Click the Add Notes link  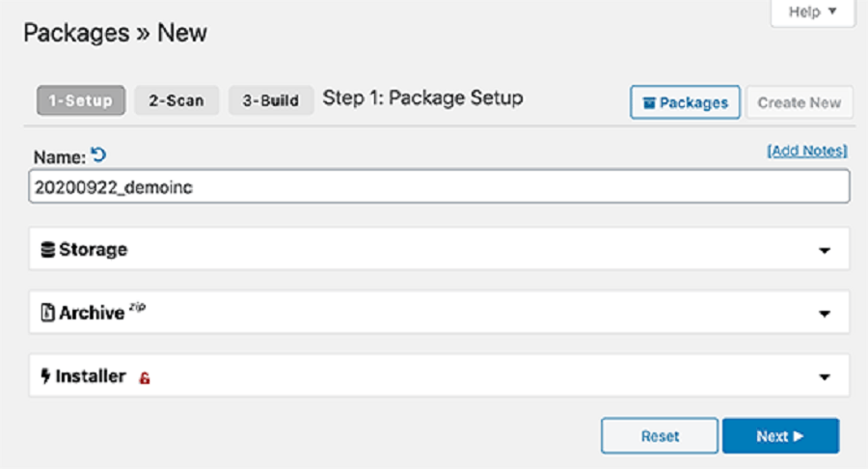[x=807, y=151]
